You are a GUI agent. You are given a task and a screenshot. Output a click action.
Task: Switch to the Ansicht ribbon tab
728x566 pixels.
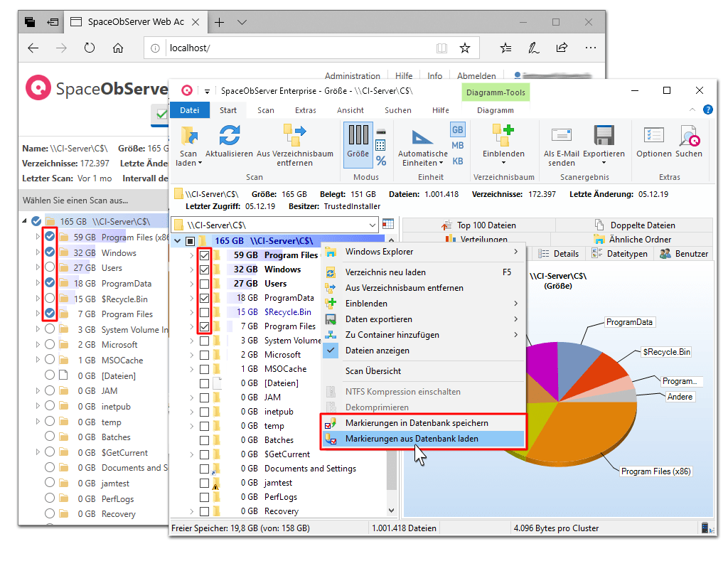click(350, 110)
